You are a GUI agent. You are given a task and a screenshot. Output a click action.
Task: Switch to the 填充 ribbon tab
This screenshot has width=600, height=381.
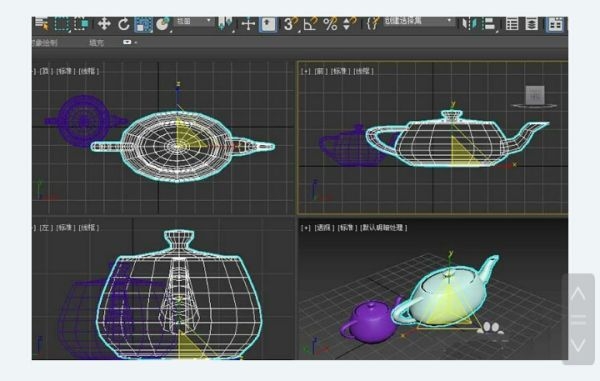pyautogui.click(x=96, y=42)
